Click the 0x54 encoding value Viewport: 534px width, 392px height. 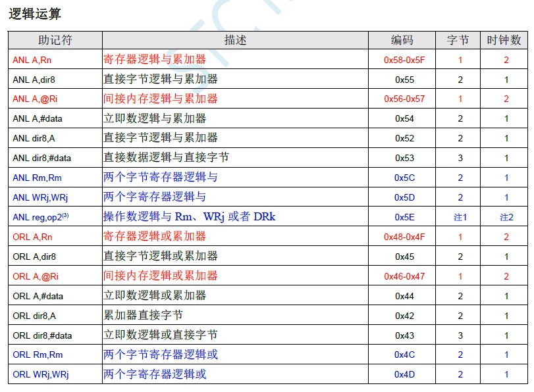tap(404, 119)
